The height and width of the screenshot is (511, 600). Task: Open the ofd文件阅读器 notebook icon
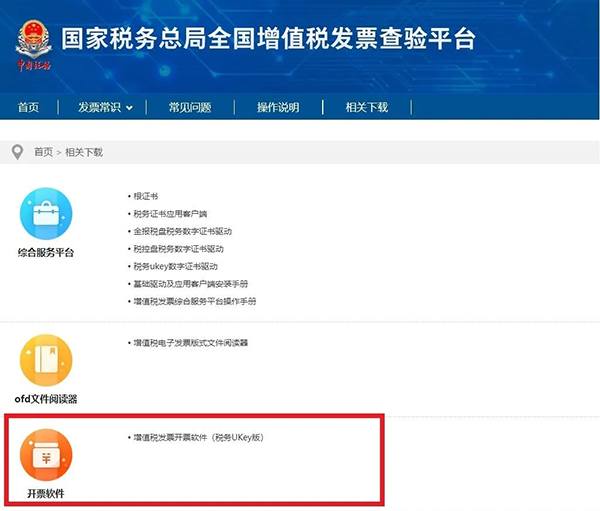pyautogui.click(x=46, y=360)
